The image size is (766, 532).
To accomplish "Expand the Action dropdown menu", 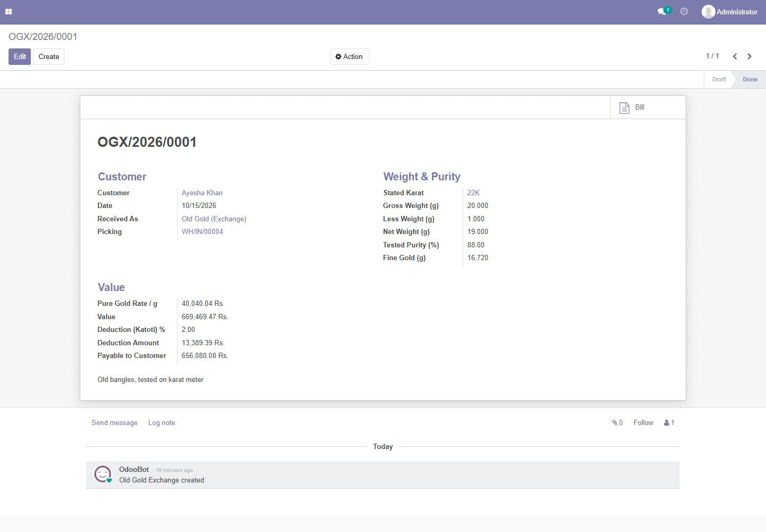I will click(x=349, y=57).
